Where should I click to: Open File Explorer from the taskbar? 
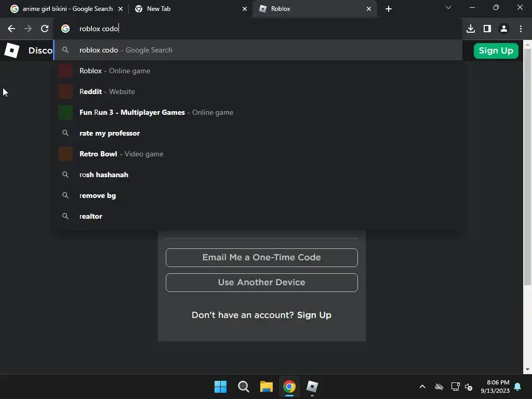click(x=267, y=387)
